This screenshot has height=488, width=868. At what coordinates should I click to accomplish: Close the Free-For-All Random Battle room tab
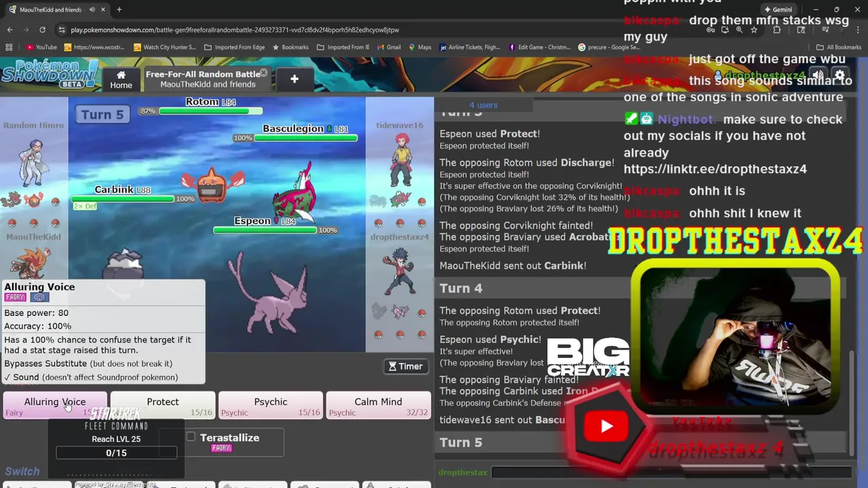click(x=264, y=73)
